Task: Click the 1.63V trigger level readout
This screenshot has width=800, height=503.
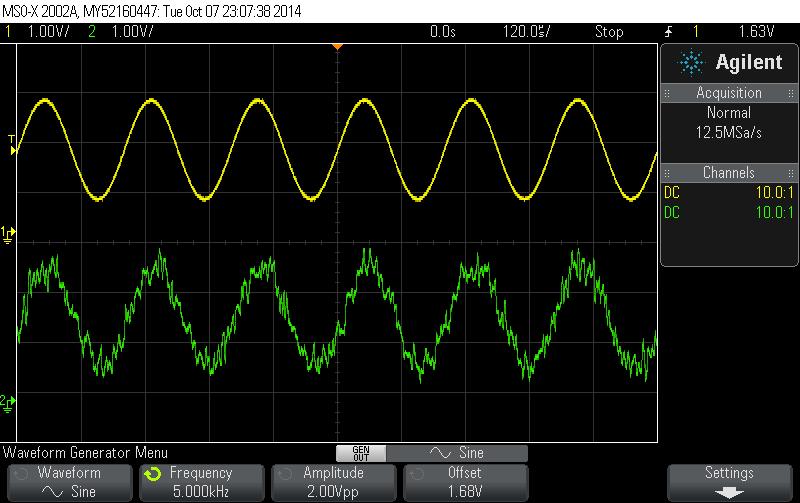Action: (x=756, y=32)
